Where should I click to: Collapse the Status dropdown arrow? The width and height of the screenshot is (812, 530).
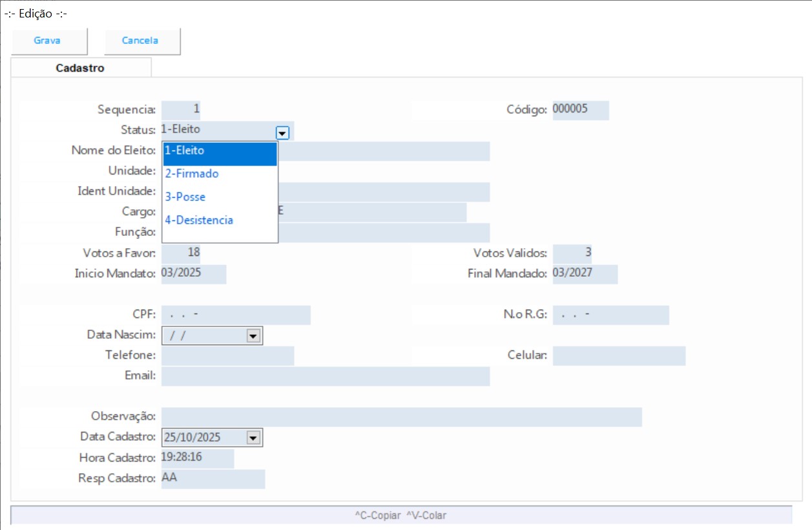[x=282, y=132]
